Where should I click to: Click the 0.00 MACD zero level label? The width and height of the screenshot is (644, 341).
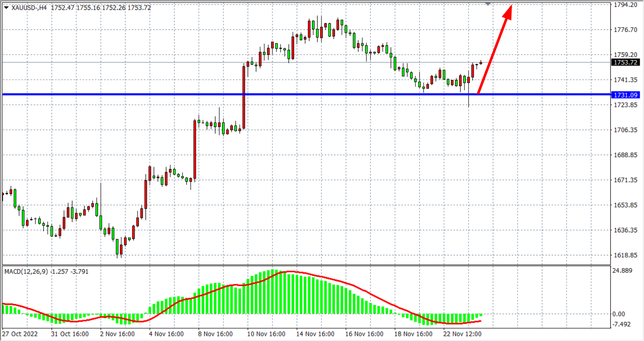[618, 314]
